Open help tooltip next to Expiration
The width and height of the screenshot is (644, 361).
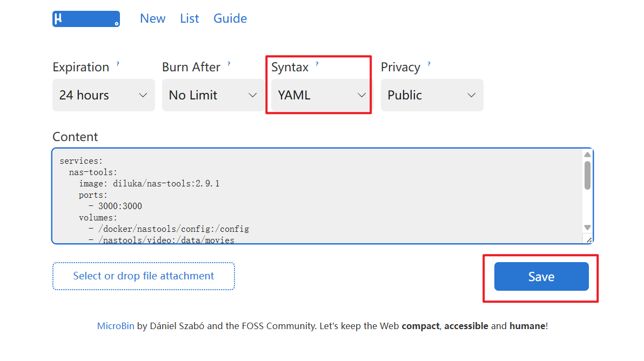click(x=118, y=64)
